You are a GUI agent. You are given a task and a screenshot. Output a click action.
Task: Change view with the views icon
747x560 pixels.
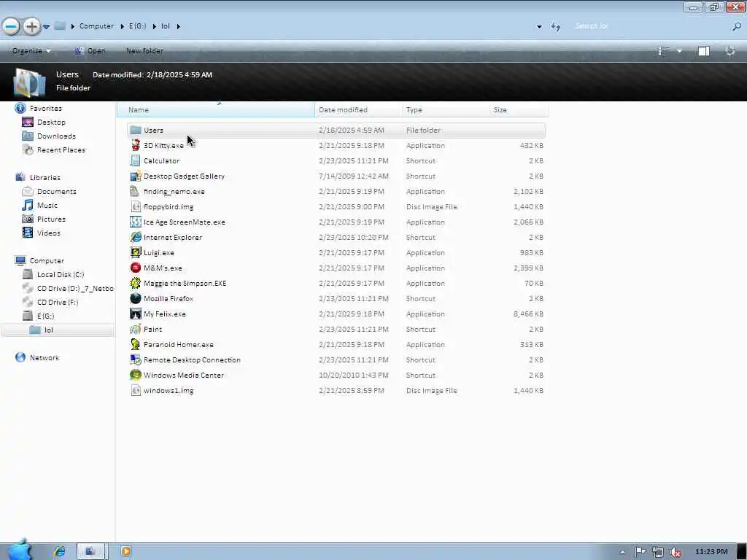click(x=663, y=50)
